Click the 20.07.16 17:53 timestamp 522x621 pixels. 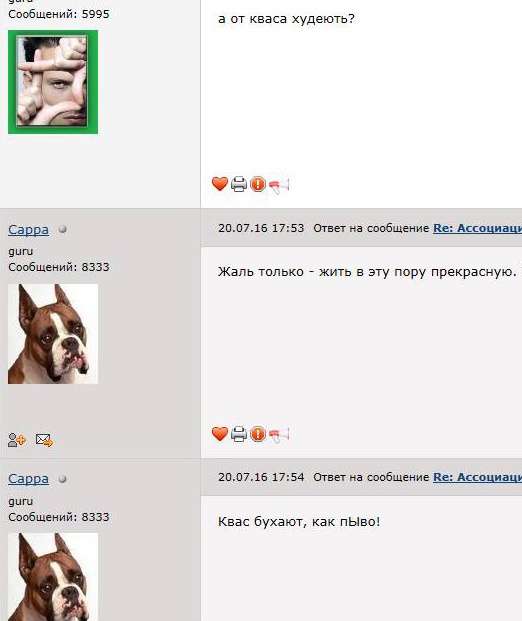tap(261, 228)
